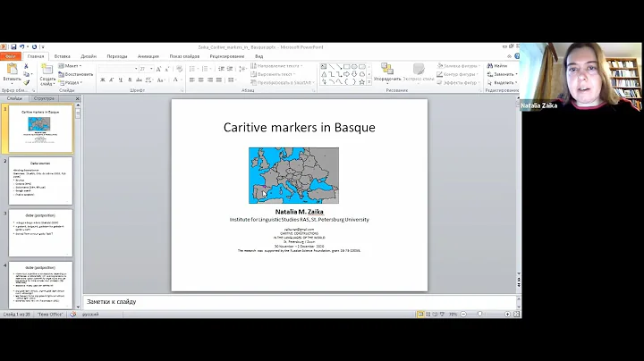This screenshot has height=361, width=644.
Task: Click the Восстановить reset button
Action: pos(75,74)
